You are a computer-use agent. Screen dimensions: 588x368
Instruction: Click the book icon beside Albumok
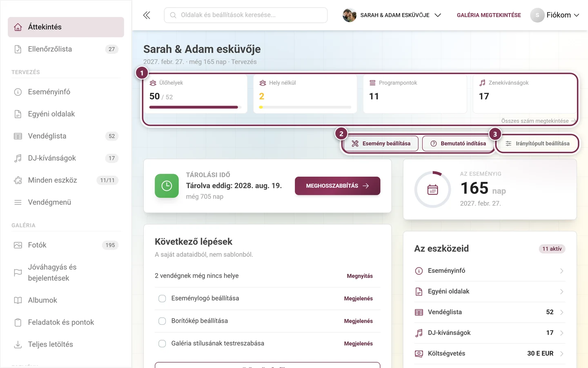tap(18, 301)
